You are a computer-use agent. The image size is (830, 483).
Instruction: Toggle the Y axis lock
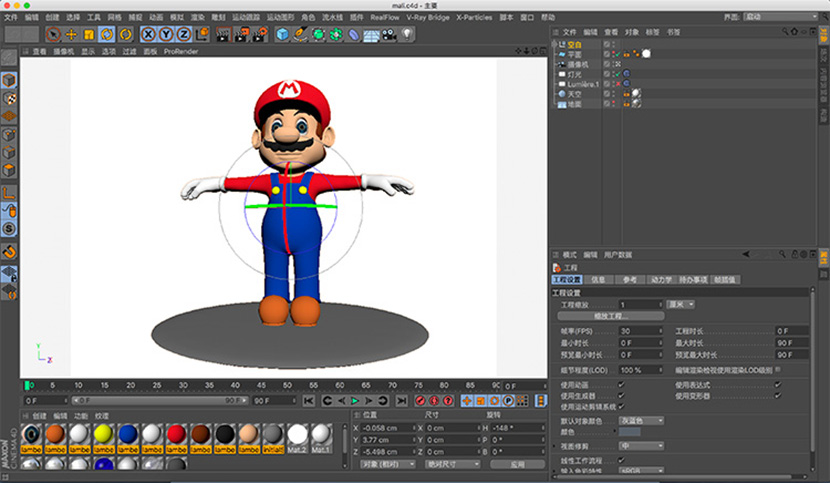point(166,34)
